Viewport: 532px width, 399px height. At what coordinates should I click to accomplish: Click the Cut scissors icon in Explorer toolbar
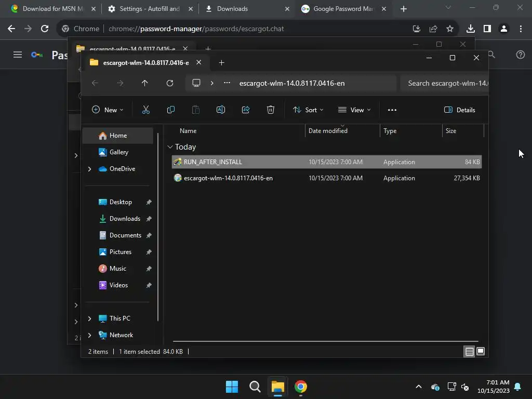(145, 110)
